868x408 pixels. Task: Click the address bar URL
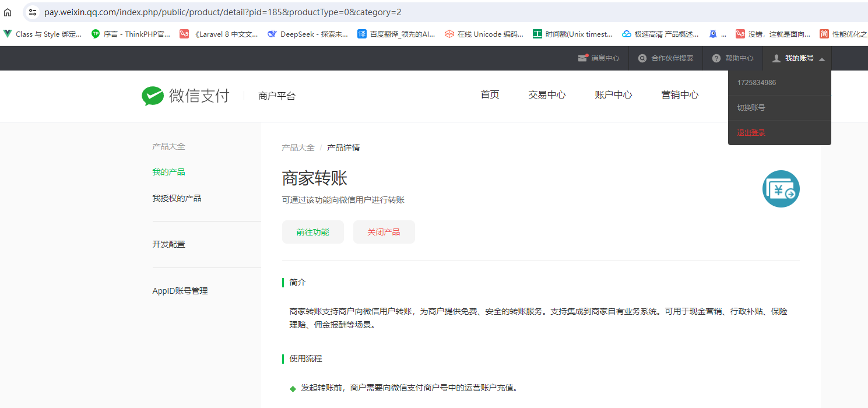pyautogui.click(x=223, y=12)
